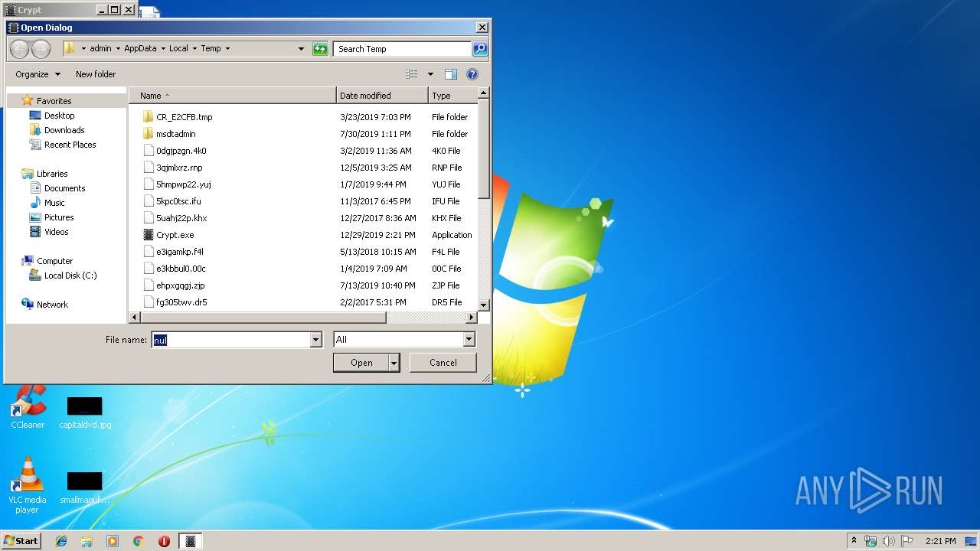Click the Local breadcrumb segment
Screen dimensions: 980x551
pyautogui.click(x=178, y=48)
